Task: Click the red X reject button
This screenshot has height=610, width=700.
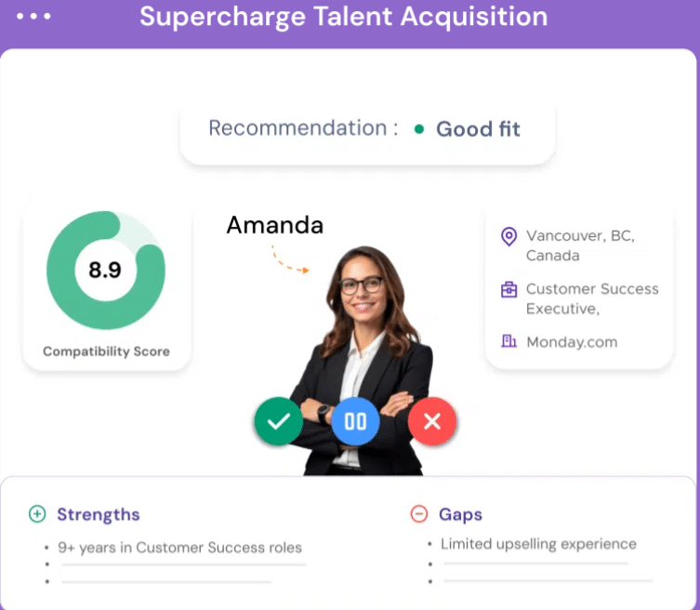Action: 432,420
